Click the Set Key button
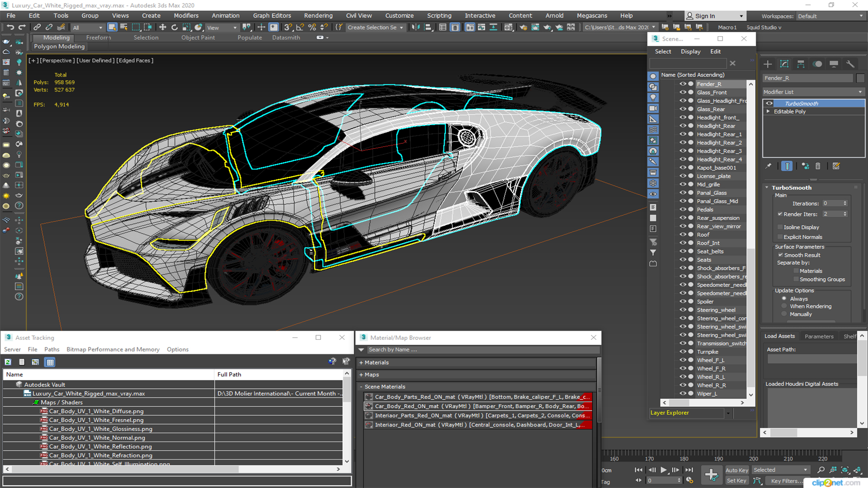Viewport: 868px width, 488px height. tap(736, 481)
